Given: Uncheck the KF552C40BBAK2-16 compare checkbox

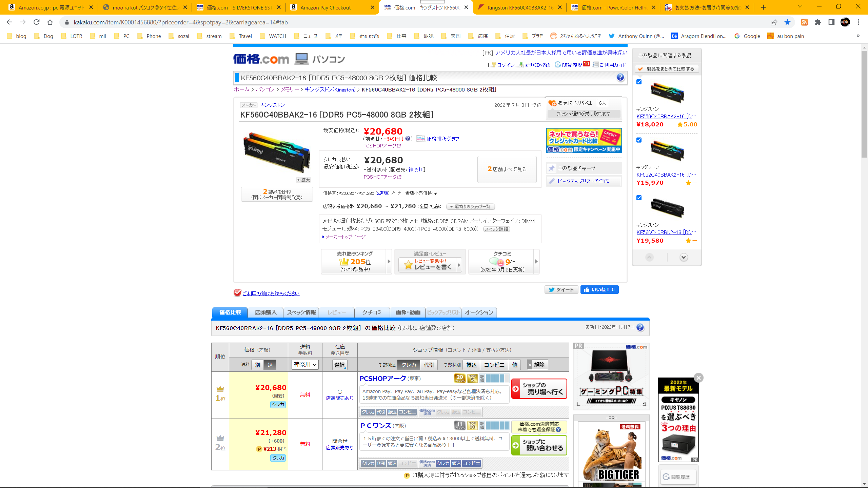Looking at the screenshot, I should pyautogui.click(x=639, y=140).
